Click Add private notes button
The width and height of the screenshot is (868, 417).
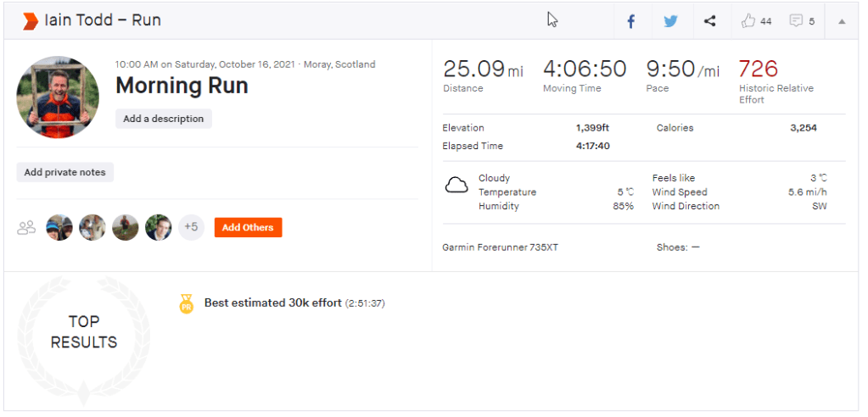[x=64, y=172]
